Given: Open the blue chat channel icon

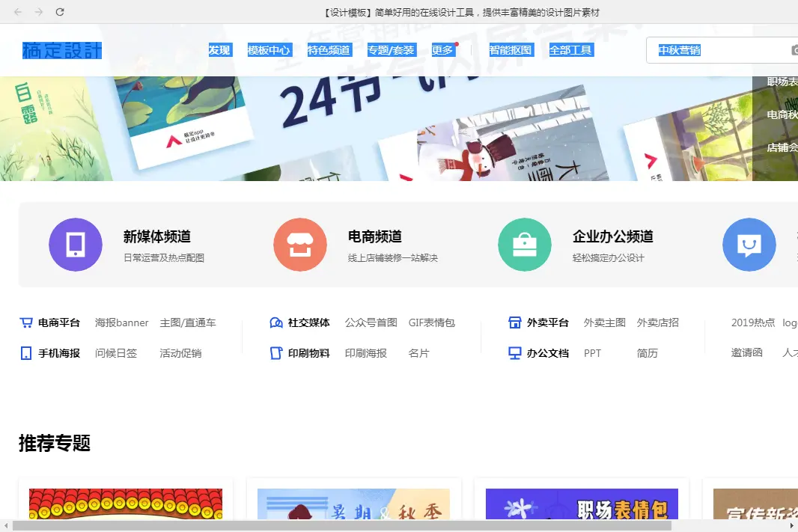Looking at the screenshot, I should [749, 245].
